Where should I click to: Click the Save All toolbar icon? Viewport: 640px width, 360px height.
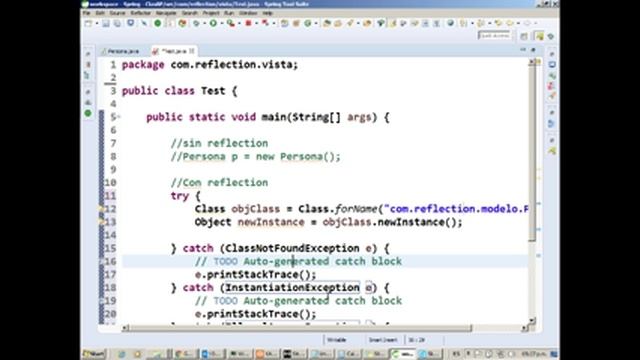pyautogui.click(x=117, y=23)
